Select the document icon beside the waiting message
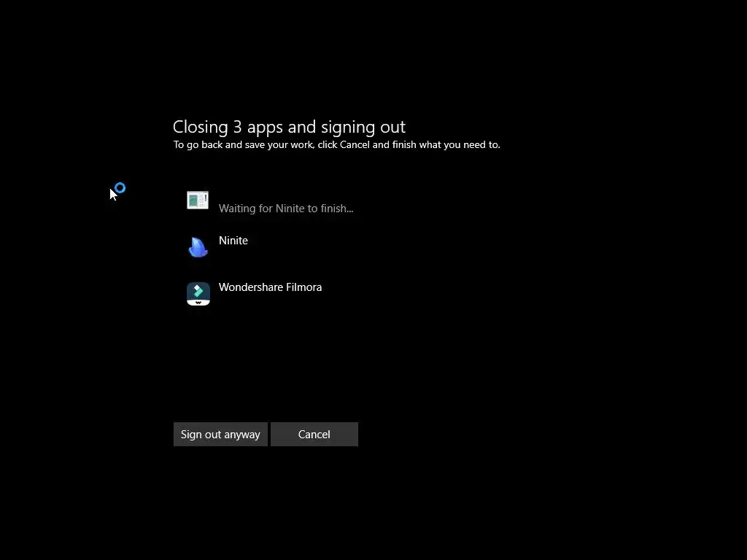Image resolution: width=747 pixels, height=560 pixels. click(198, 200)
